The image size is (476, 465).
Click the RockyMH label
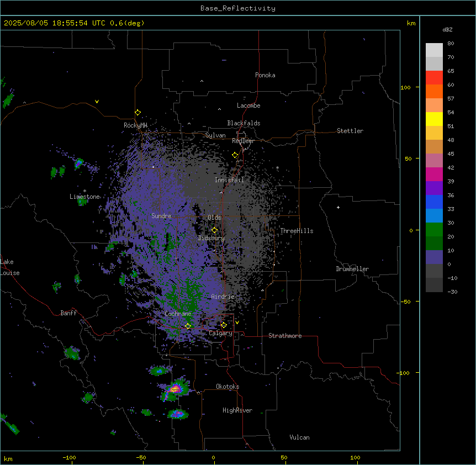pyautogui.click(x=135, y=125)
